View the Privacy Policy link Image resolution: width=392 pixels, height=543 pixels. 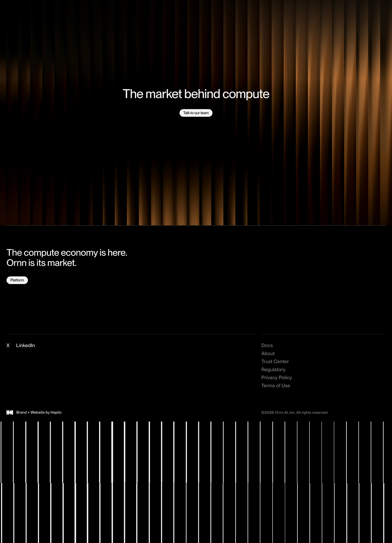click(x=276, y=377)
